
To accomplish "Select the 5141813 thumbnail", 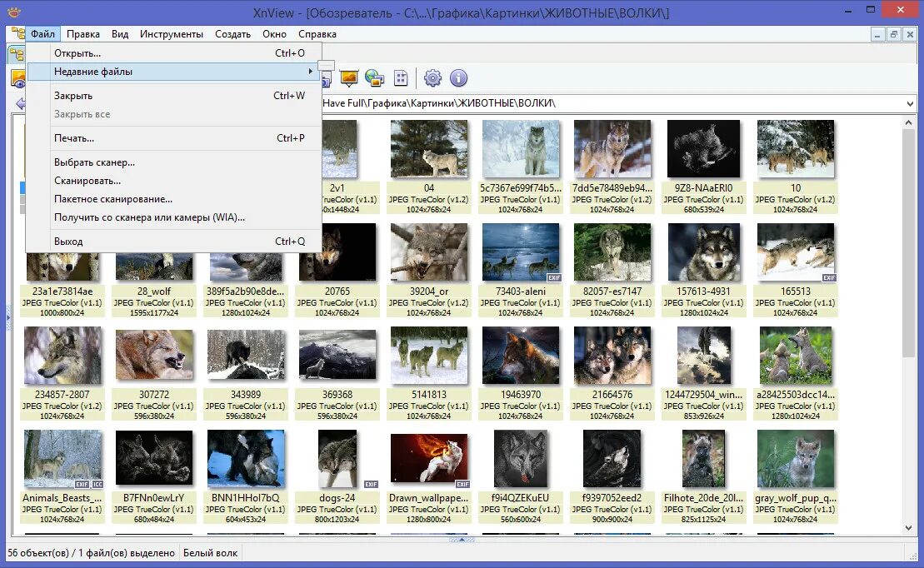I will point(429,356).
